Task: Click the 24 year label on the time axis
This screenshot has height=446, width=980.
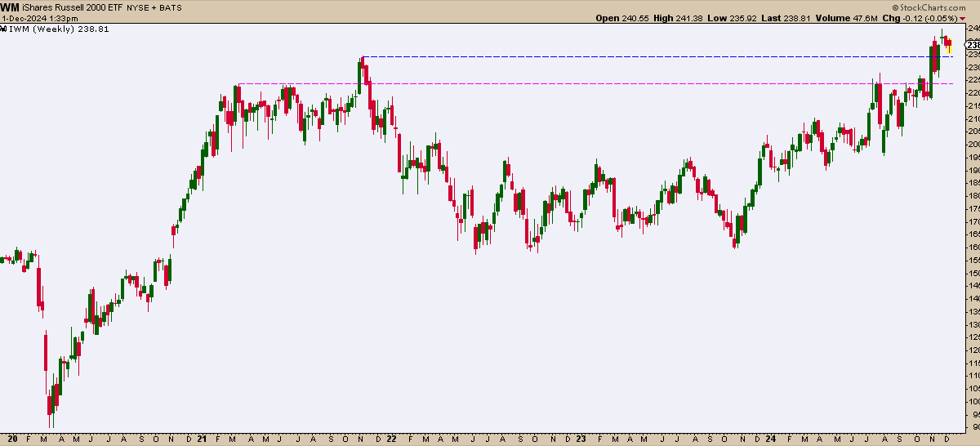Action: tap(771, 439)
